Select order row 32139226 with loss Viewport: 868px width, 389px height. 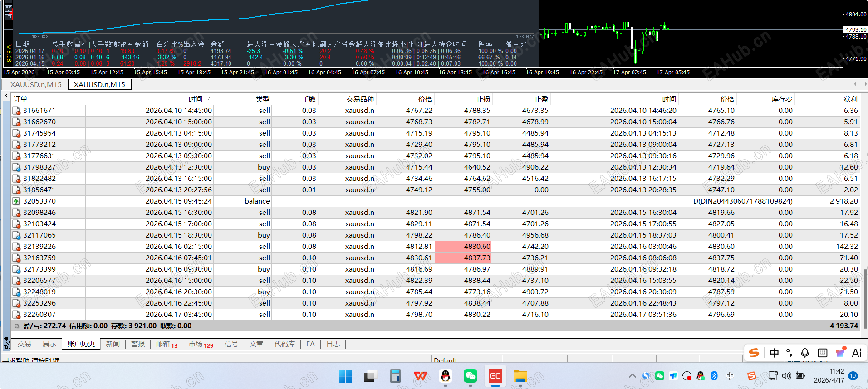[39, 247]
